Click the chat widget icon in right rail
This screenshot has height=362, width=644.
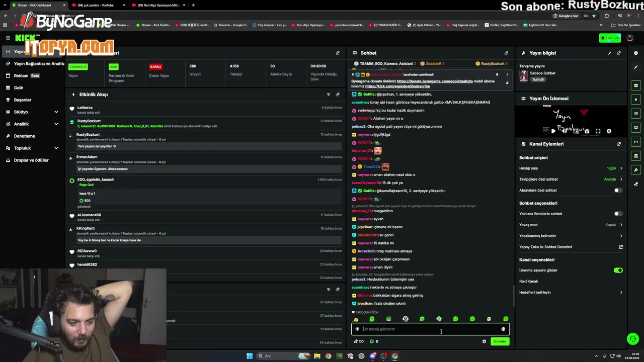[x=636, y=128]
